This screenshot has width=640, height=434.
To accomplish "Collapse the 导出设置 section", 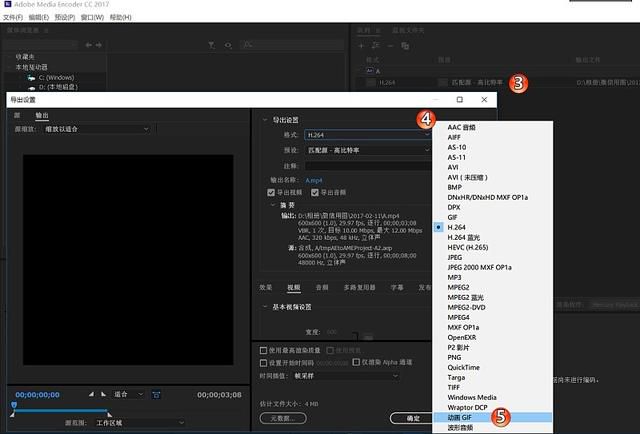I will [x=264, y=120].
